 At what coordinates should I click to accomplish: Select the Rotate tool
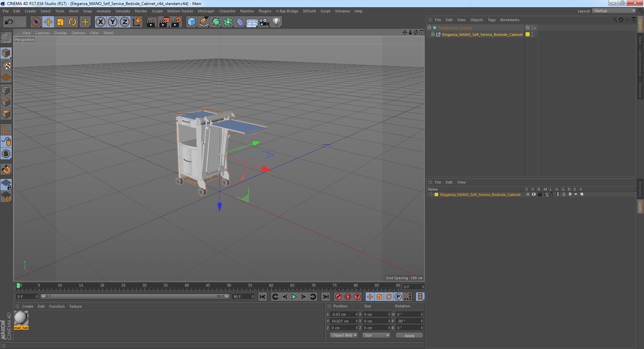tap(72, 22)
